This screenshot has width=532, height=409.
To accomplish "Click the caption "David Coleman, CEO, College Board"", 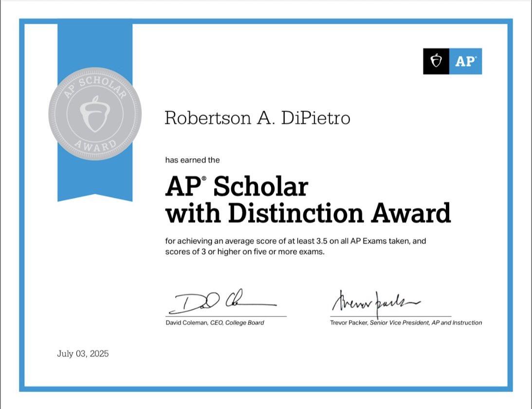I will coord(215,323).
